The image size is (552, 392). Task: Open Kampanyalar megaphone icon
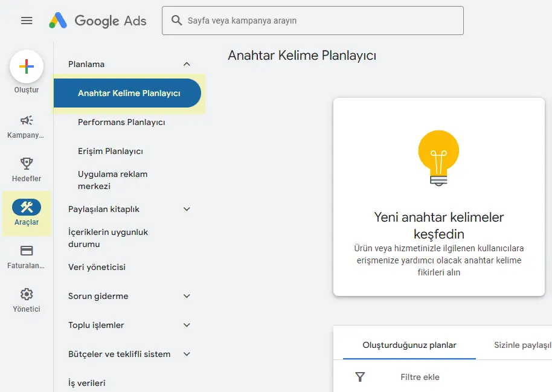[x=27, y=120]
